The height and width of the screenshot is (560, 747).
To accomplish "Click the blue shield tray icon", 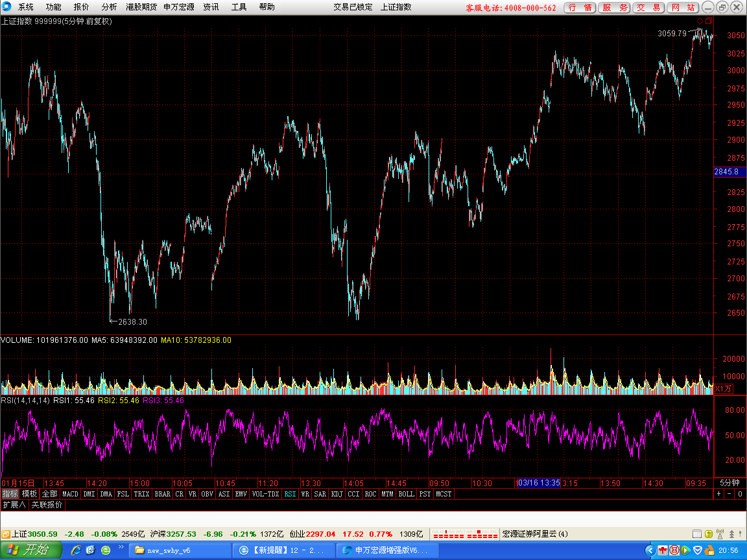I will (x=698, y=550).
